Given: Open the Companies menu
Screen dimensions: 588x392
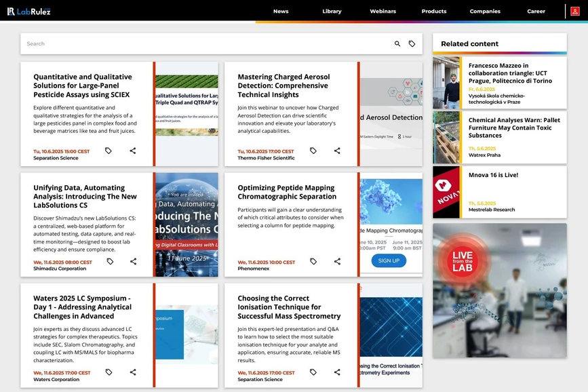Looking at the screenshot, I should [485, 12].
